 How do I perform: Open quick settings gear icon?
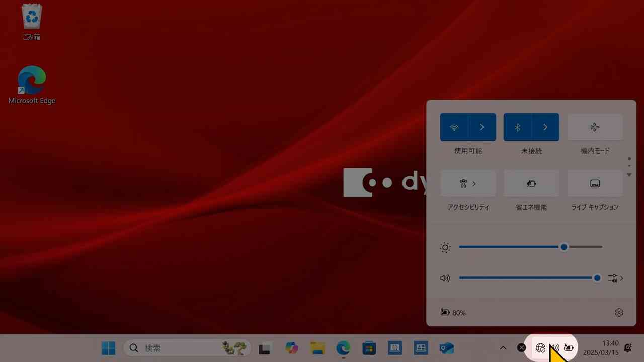coord(619,313)
